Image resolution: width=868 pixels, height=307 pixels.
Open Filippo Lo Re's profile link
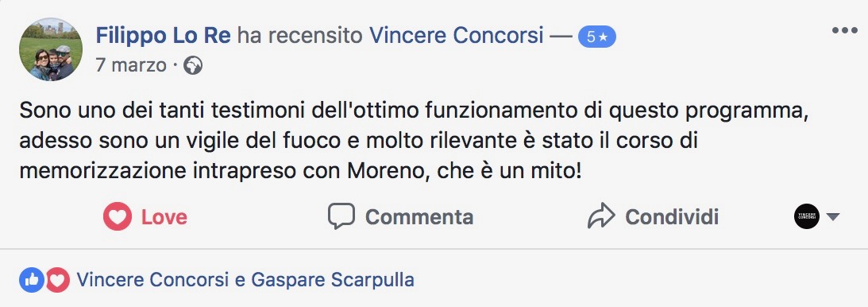click(164, 36)
